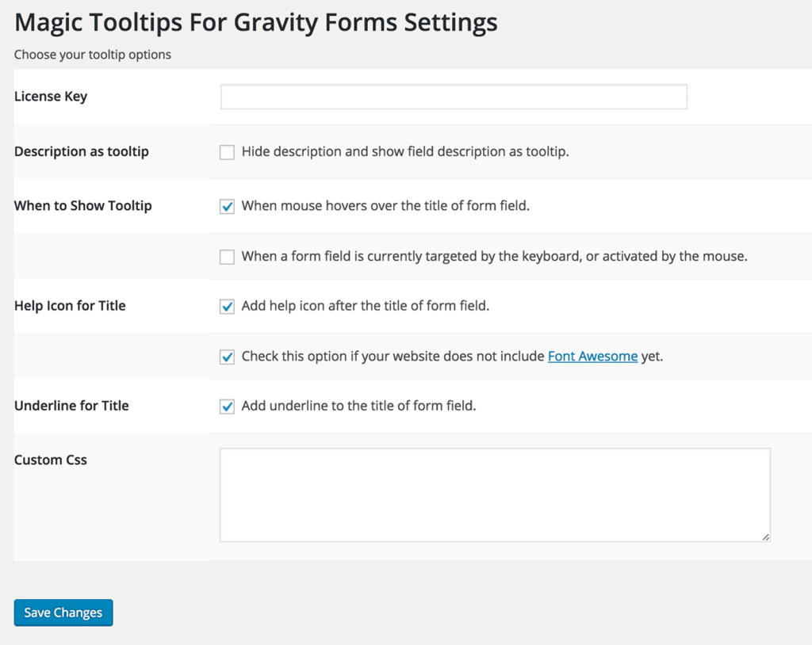Viewport: 812px width, 645px height.
Task: Toggle the keyboard activation tooltip setting
Action: coord(227,256)
